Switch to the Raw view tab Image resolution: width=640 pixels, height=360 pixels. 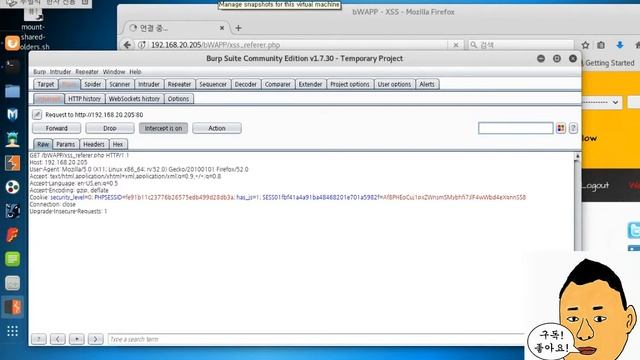click(x=43, y=144)
